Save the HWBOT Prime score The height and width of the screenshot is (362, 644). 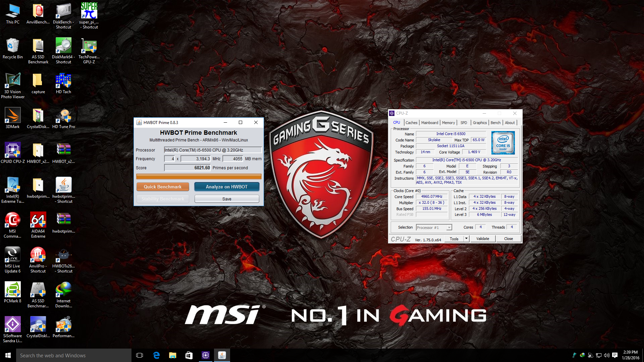[x=227, y=199]
